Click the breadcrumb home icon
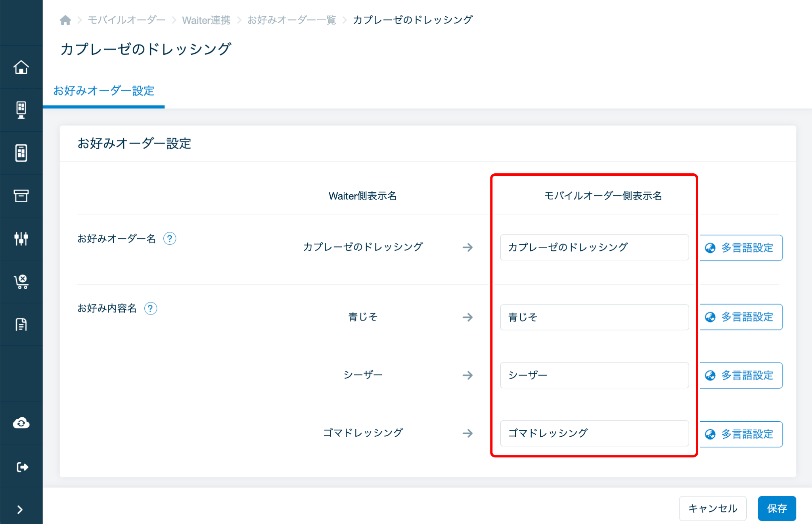The width and height of the screenshot is (812, 524). tap(65, 20)
